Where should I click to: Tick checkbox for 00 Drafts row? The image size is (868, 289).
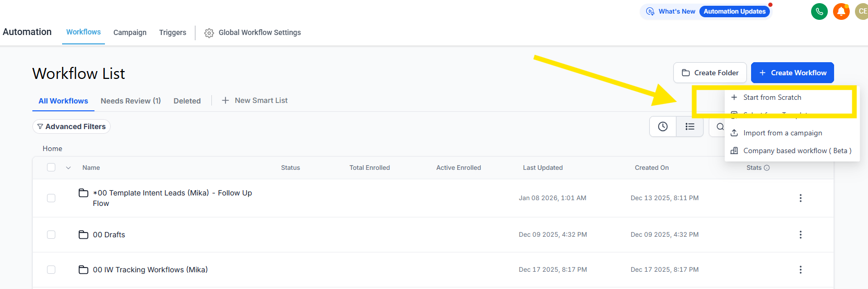click(x=51, y=235)
